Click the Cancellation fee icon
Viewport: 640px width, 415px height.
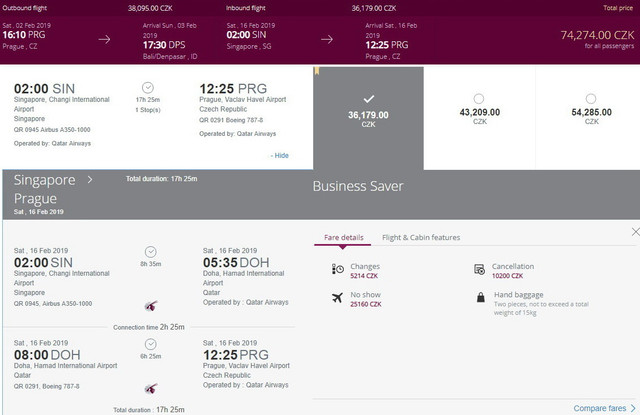(479, 269)
